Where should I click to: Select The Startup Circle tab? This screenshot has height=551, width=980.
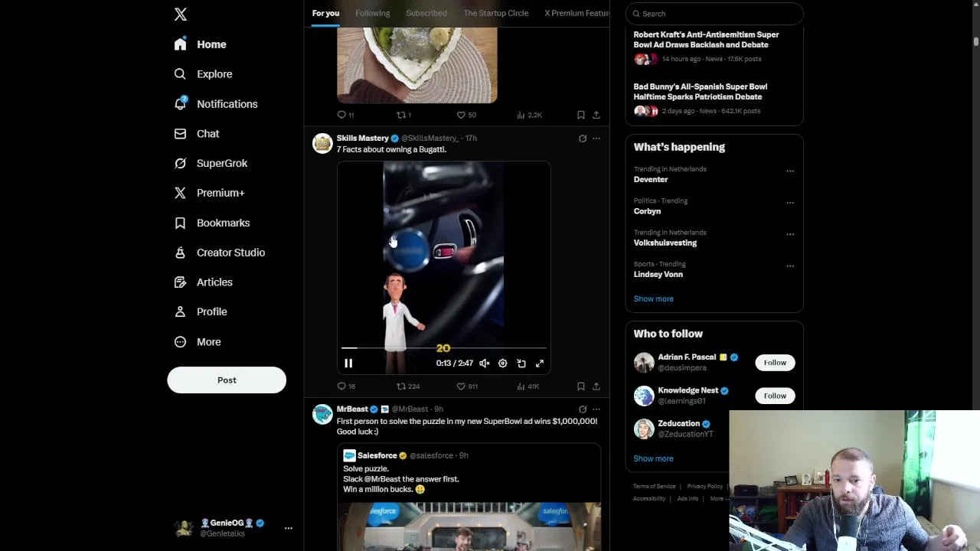[495, 13]
